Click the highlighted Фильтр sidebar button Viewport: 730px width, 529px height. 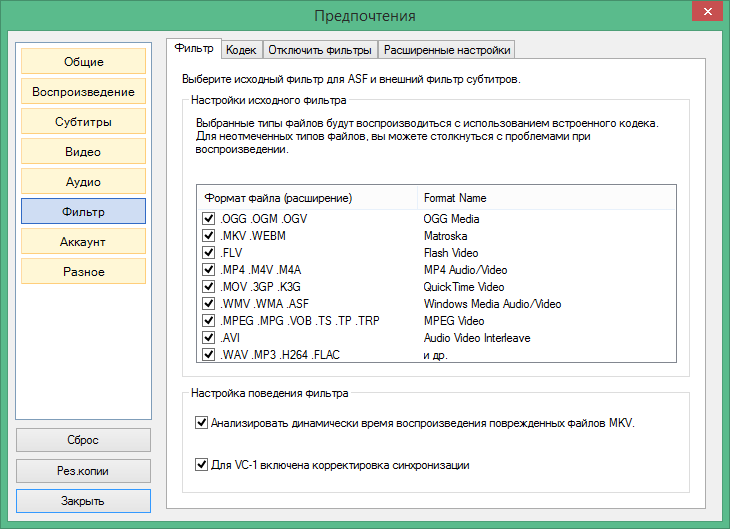click(x=83, y=211)
